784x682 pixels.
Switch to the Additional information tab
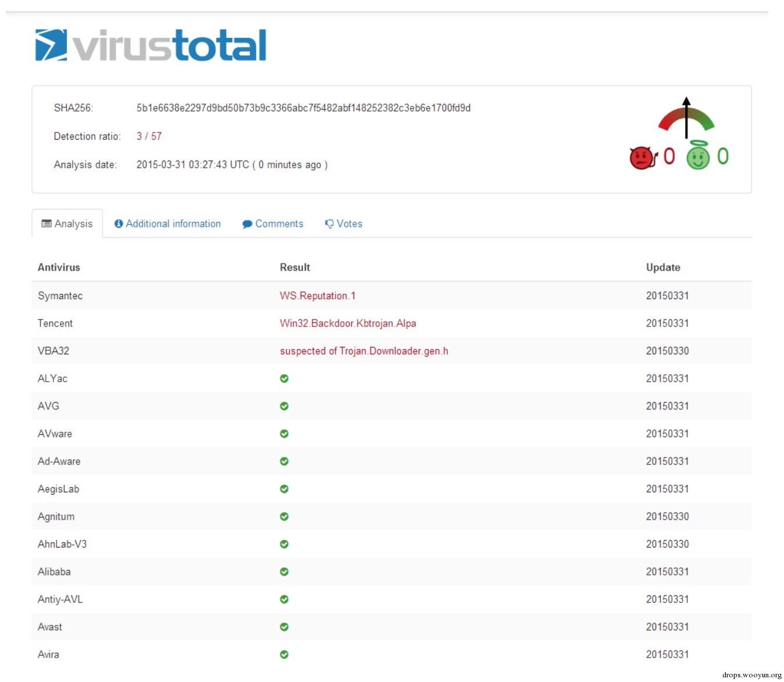pos(168,223)
